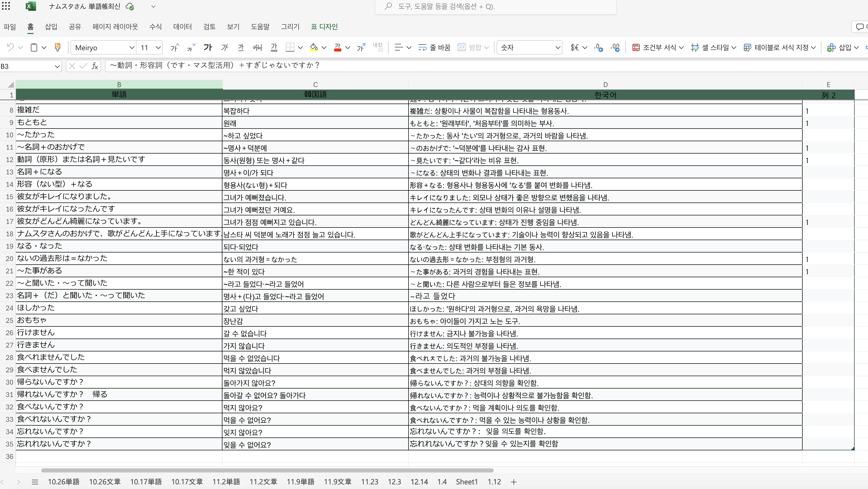Open the app launcher grid icon
This screenshot has width=868, height=489.
coord(6,6)
